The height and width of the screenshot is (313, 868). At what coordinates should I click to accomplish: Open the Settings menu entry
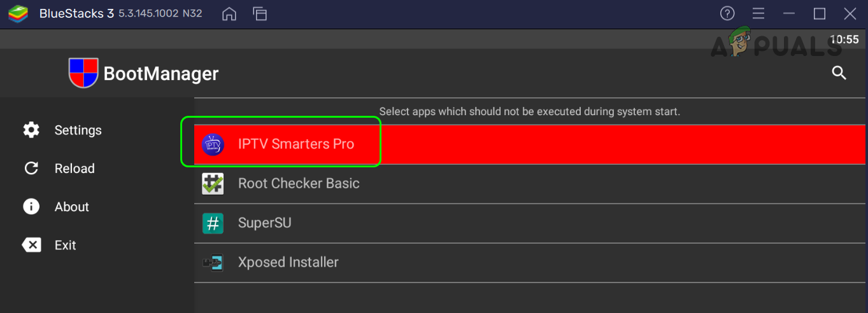(x=78, y=130)
